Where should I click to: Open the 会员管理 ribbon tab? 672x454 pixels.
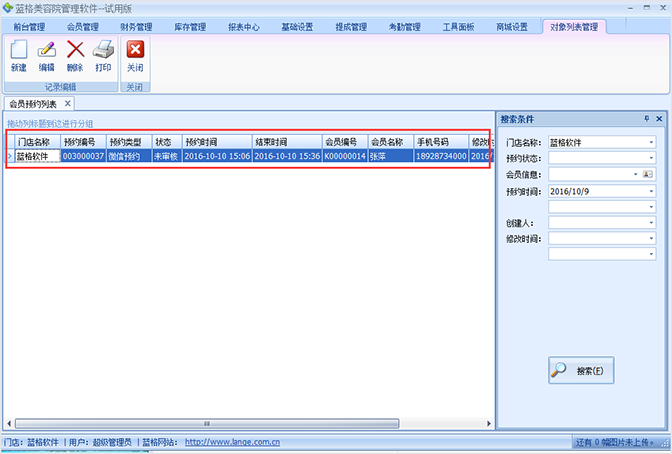point(83,27)
